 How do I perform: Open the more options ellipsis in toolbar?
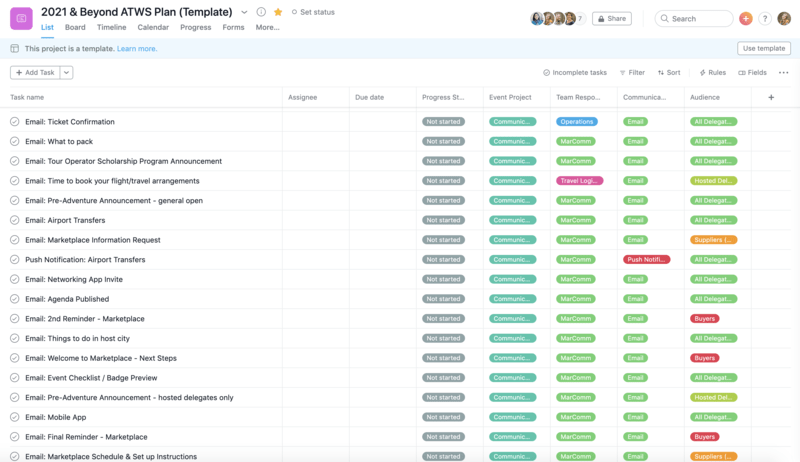(x=783, y=73)
